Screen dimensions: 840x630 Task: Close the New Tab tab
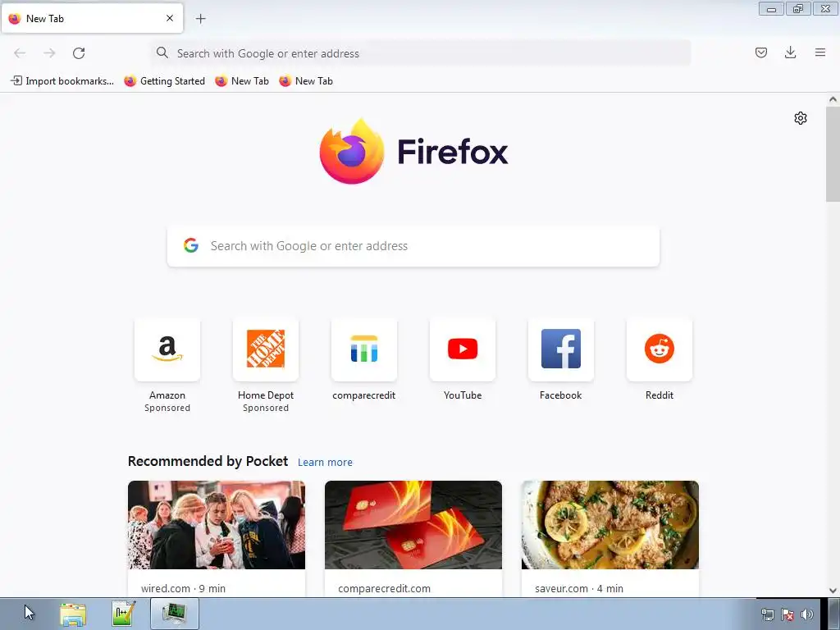click(170, 18)
